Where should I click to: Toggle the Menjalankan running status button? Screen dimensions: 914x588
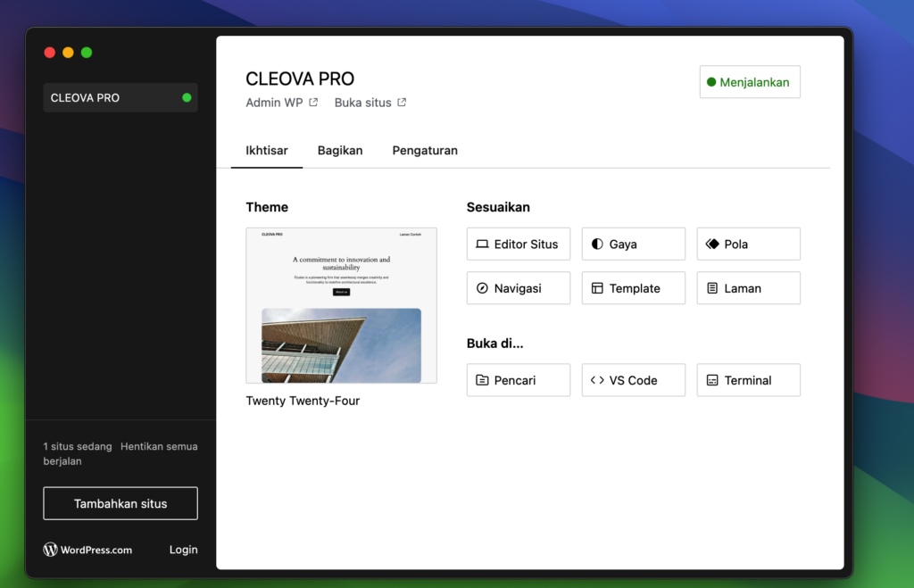point(750,82)
